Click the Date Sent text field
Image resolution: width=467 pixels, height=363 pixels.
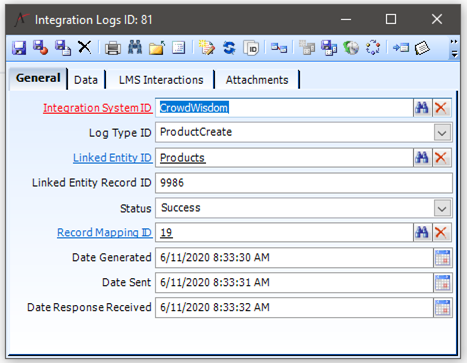(294, 282)
